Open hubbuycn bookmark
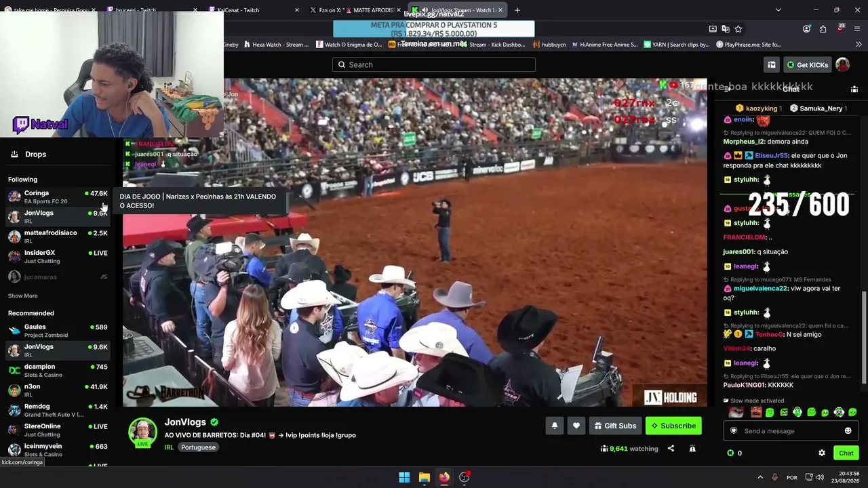Screen dimensions: 868x488 point(549,45)
